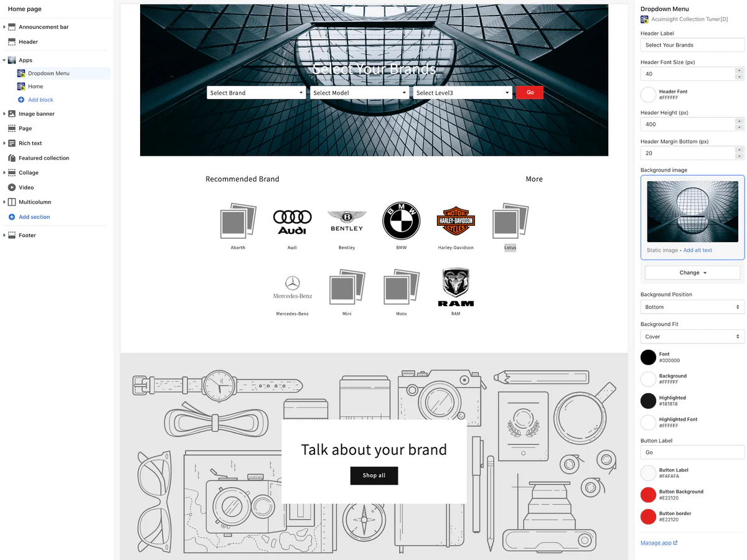Click the Collage section icon
Screen dimensions: 747x560
(12, 172)
